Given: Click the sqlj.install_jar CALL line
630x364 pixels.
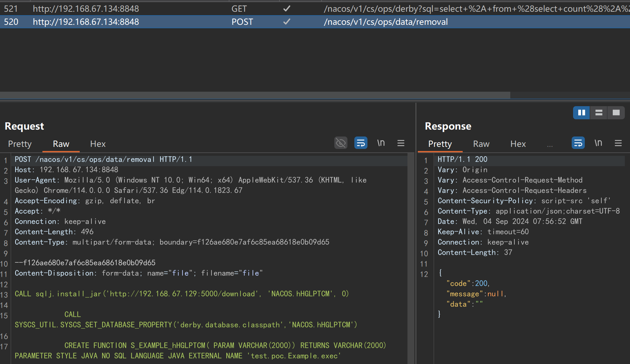Looking at the screenshot, I should (182, 294).
